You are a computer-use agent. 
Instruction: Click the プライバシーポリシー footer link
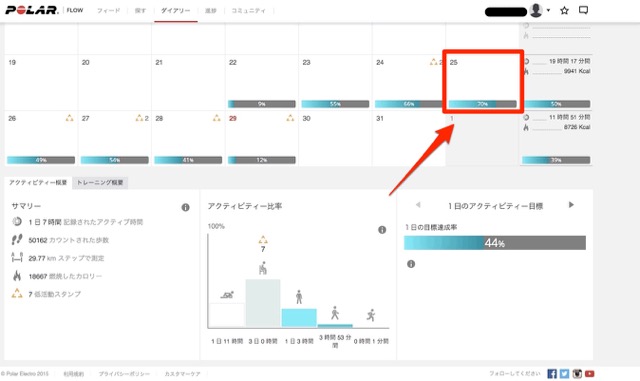tap(124, 374)
